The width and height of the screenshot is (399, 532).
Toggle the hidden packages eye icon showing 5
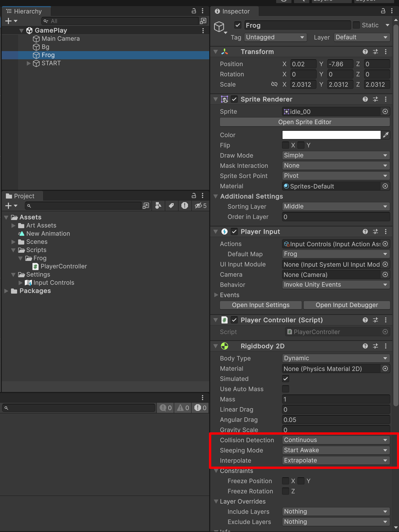[201, 205]
